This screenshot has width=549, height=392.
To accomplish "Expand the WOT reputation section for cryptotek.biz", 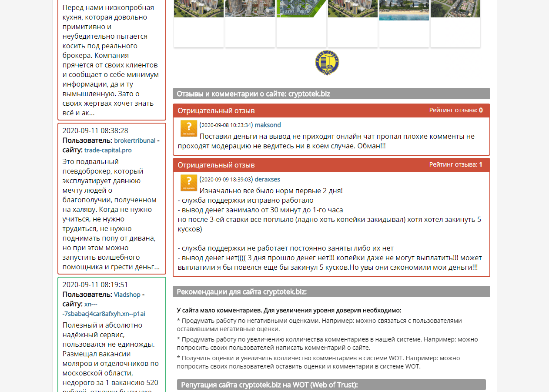I will (332, 385).
